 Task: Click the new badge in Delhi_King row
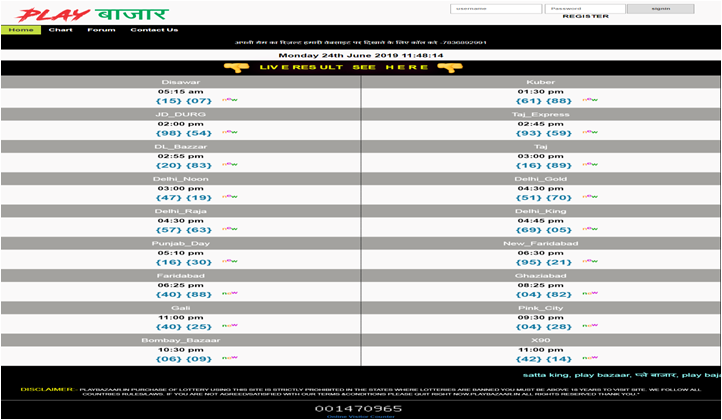click(590, 228)
